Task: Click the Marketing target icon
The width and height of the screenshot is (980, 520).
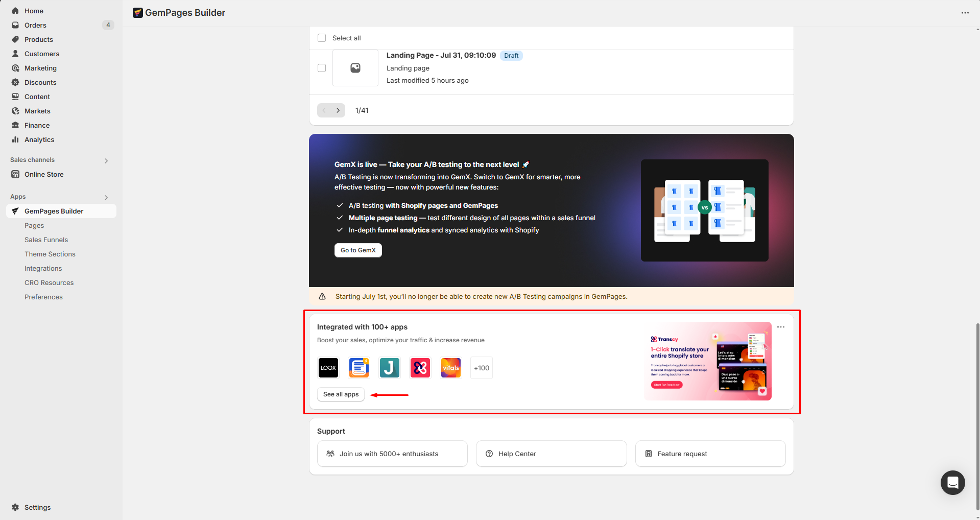Action: [15, 68]
